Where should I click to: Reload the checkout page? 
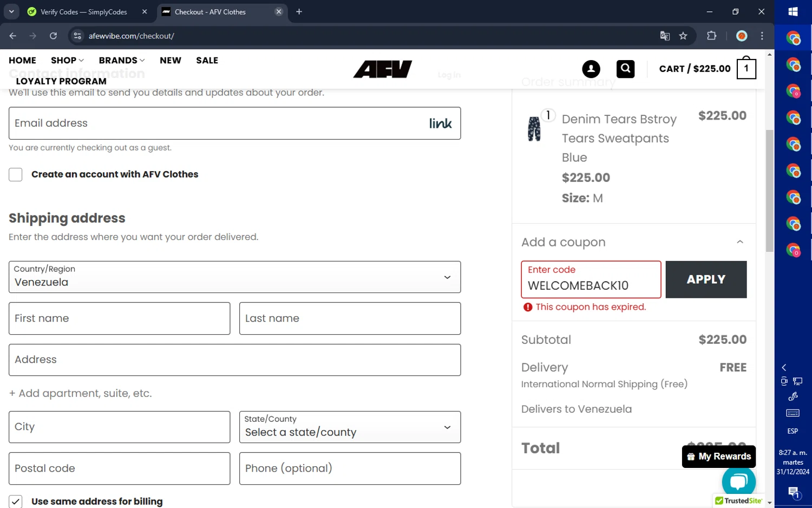coord(53,36)
